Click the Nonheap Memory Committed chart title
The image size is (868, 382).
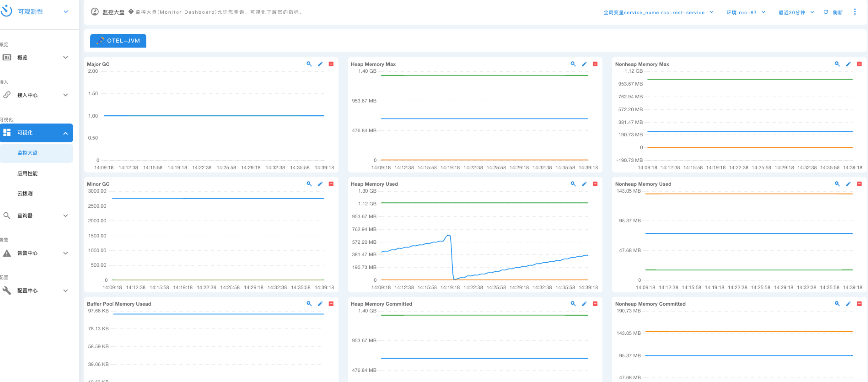tap(650, 304)
